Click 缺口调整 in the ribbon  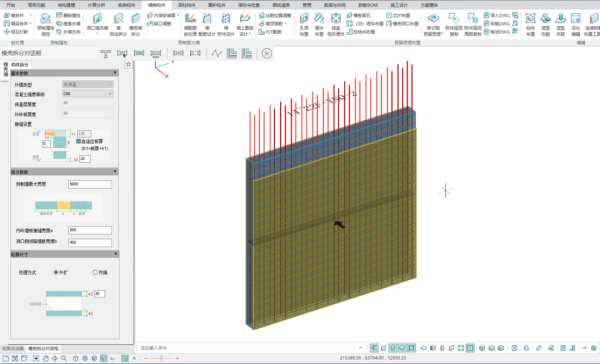160,23
